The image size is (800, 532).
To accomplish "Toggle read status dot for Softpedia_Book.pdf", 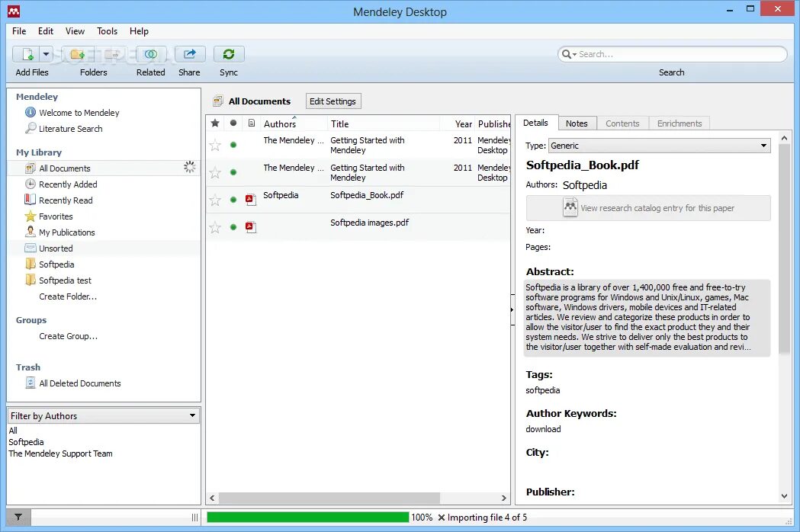I will (233, 200).
